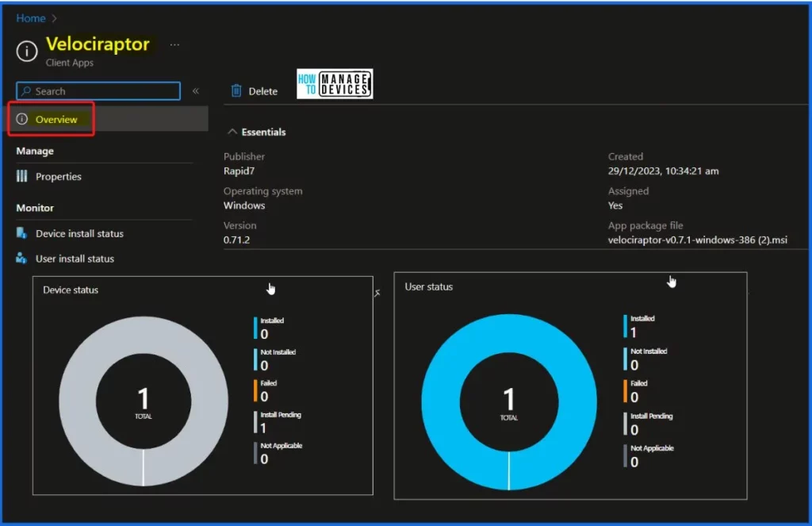
Task: Open the ellipsis menu next to Velociraptor
Action: (x=174, y=45)
